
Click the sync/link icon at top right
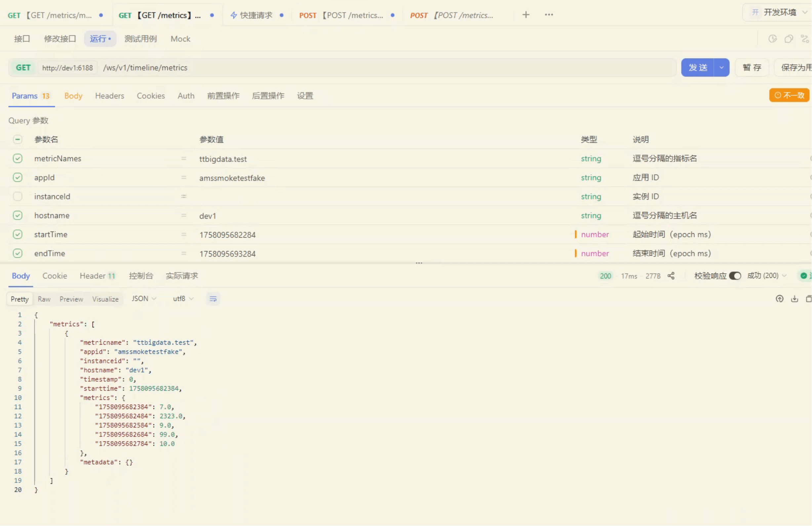coord(805,39)
